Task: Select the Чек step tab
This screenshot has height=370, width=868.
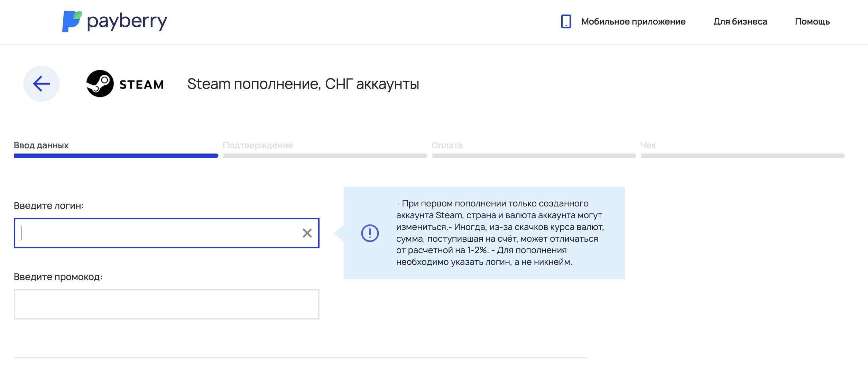Action: [648, 145]
